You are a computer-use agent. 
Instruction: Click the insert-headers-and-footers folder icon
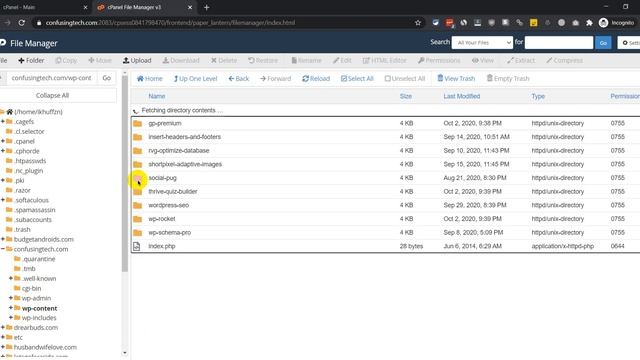[x=138, y=137]
